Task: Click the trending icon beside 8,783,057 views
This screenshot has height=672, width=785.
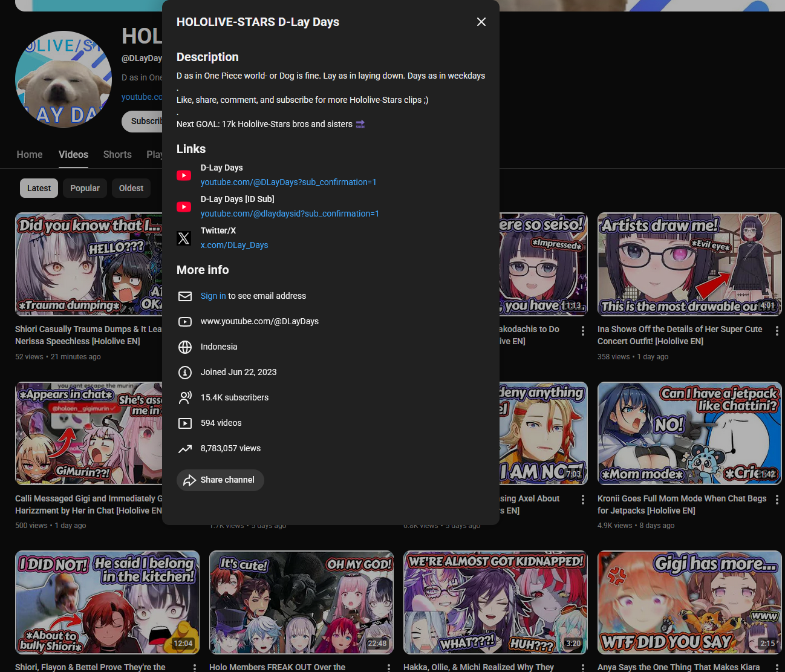Action: tap(185, 449)
